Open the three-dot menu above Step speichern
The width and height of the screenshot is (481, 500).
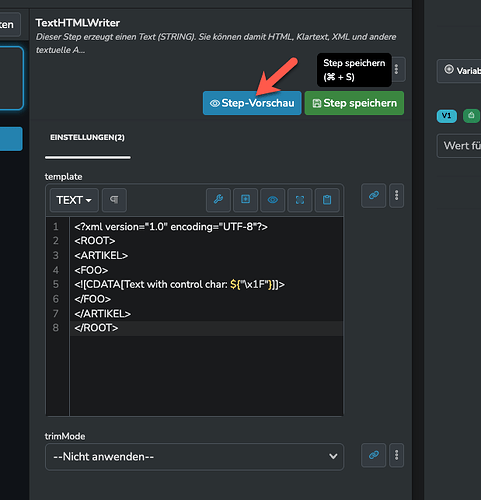pos(397,69)
